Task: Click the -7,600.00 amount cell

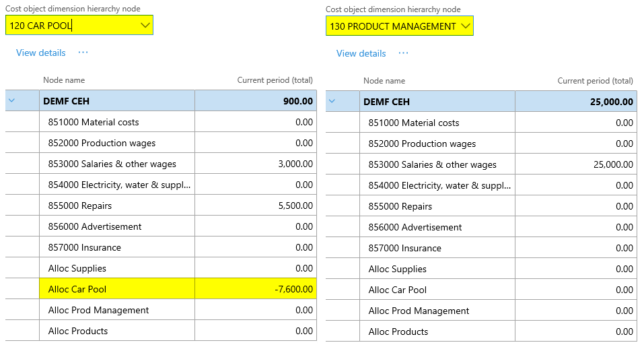Action: (293, 289)
